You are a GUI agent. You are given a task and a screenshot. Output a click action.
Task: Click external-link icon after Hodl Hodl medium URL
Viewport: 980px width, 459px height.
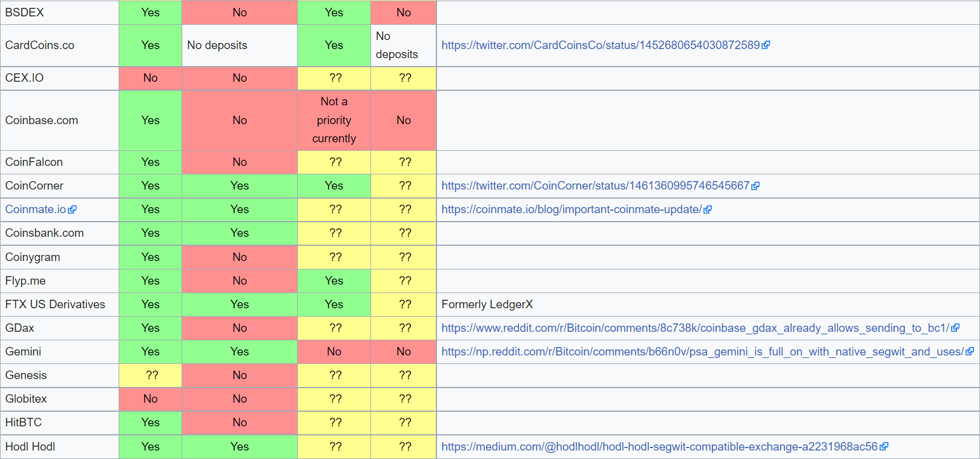tap(884, 447)
